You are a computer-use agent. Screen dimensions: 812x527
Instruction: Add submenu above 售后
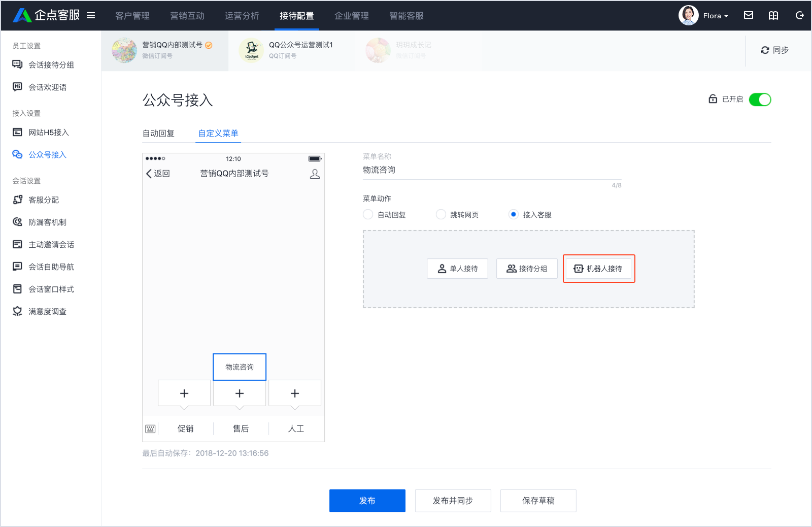coord(240,393)
